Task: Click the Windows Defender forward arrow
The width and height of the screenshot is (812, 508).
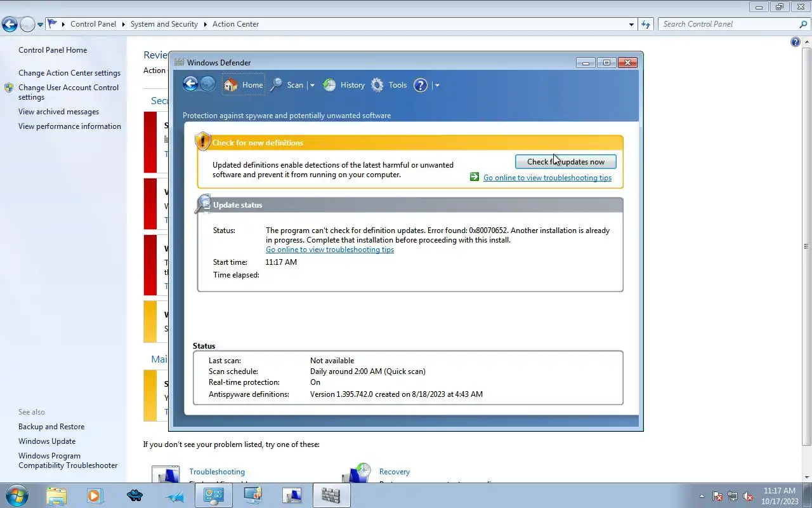Action: point(207,84)
